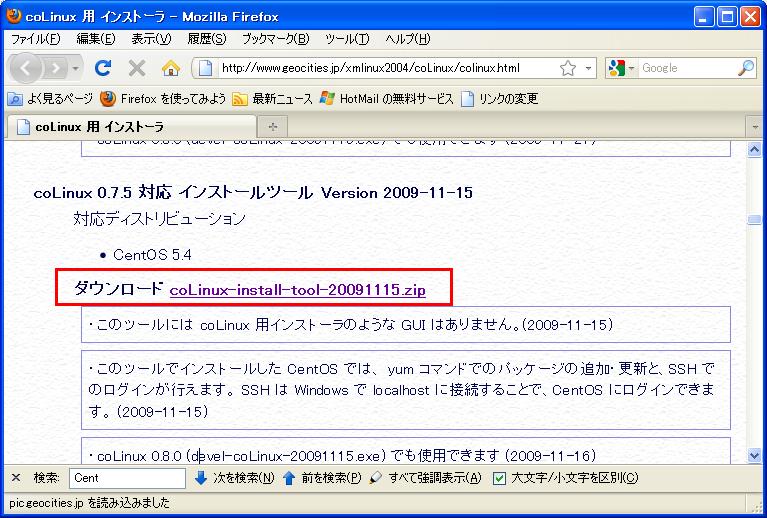Open the ファイル(F) menu
767x518 pixels.
tap(36, 39)
